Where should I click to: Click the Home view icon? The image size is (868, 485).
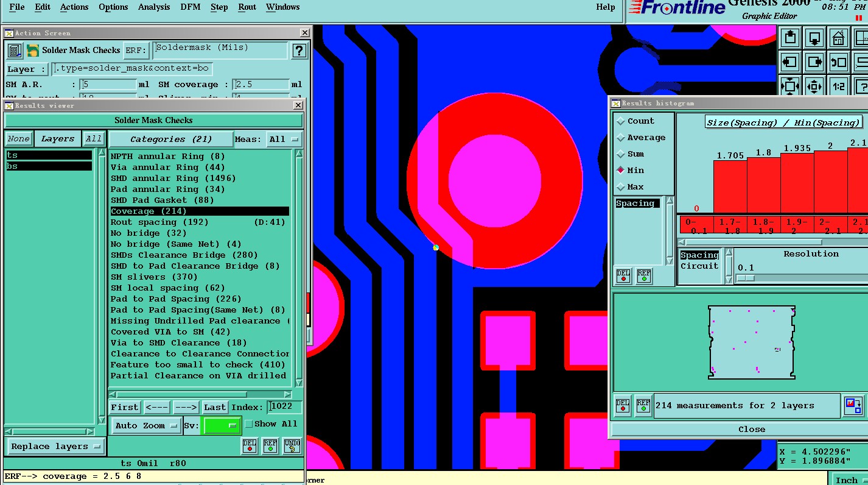(x=839, y=38)
